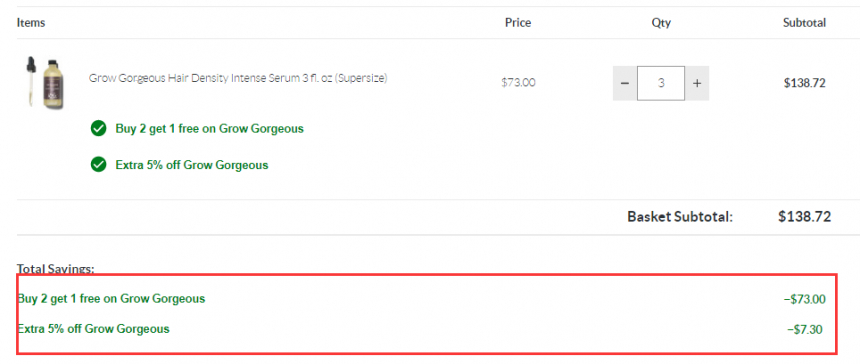Image resolution: width=860 pixels, height=364 pixels.
Task: Decrease quantity with the minus button
Action: [x=625, y=83]
